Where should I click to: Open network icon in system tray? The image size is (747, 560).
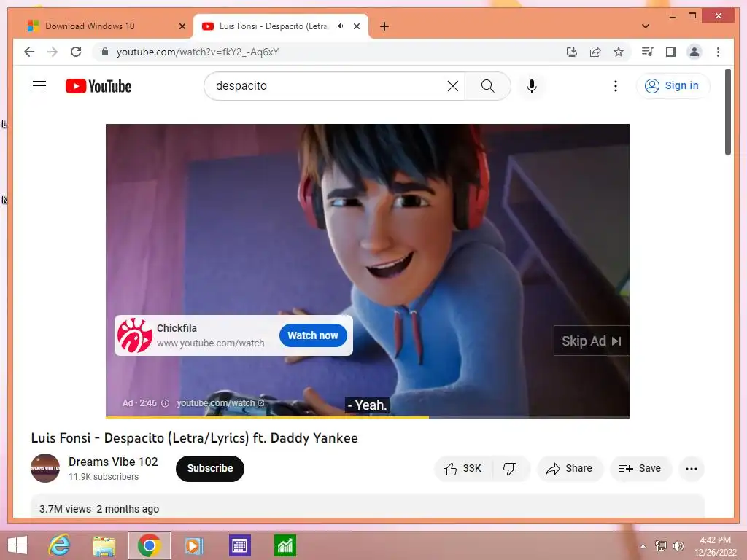(660, 546)
